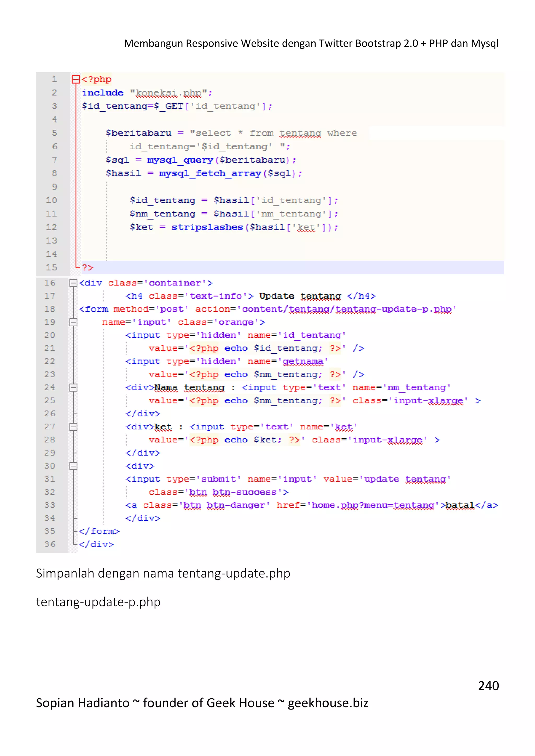Click the $id_tentang = $hasil line 10
Screen dimensions: 535x756
click(x=234, y=200)
